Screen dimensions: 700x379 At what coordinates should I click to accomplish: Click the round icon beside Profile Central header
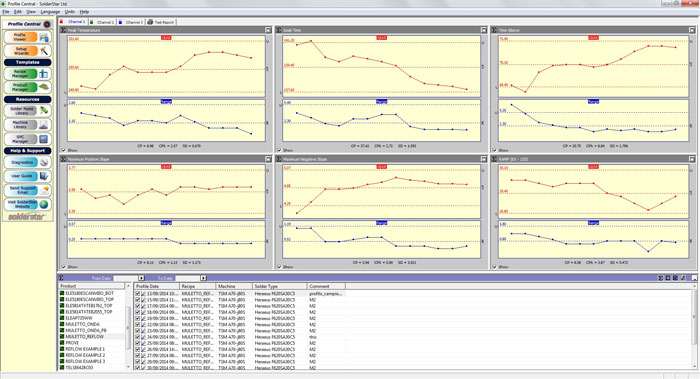(47, 24)
